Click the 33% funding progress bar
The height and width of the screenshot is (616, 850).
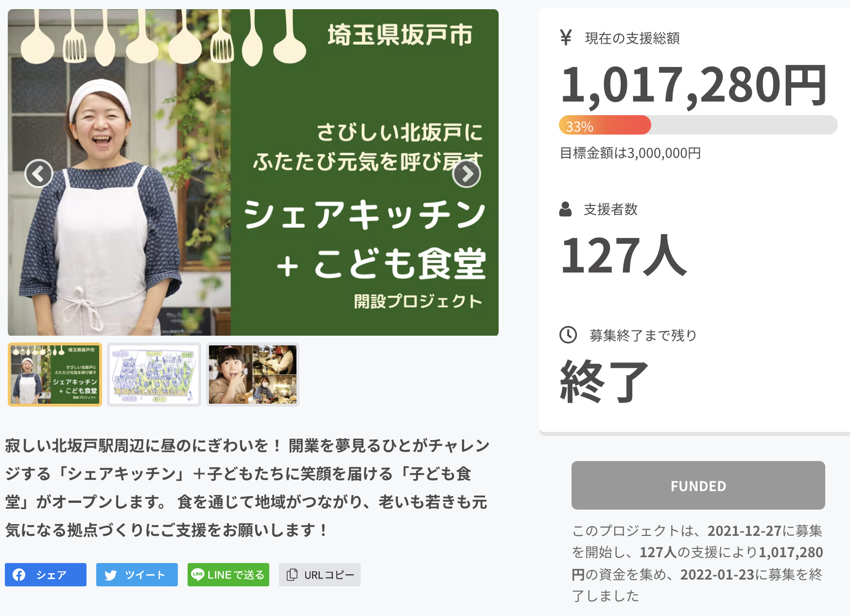[x=698, y=125]
